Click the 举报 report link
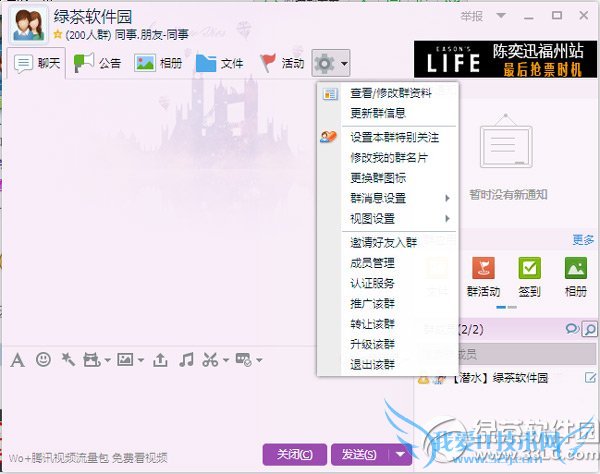The width and height of the screenshot is (600, 474). [x=471, y=16]
